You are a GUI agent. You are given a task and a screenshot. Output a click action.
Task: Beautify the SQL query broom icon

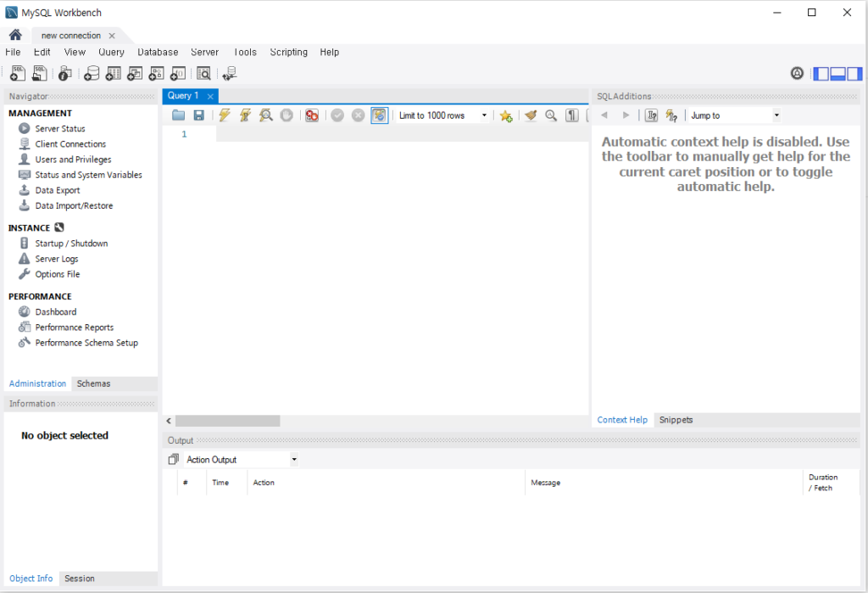click(x=531, y=115)
